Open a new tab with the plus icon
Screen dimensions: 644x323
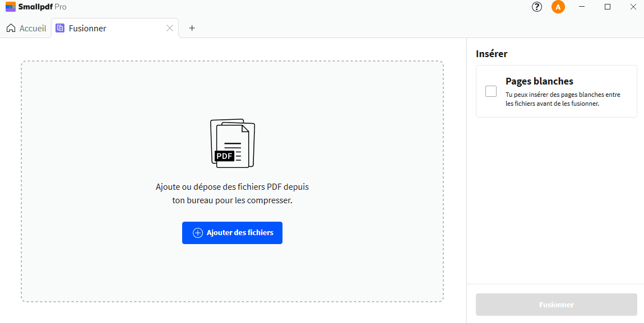coord(192,28)
